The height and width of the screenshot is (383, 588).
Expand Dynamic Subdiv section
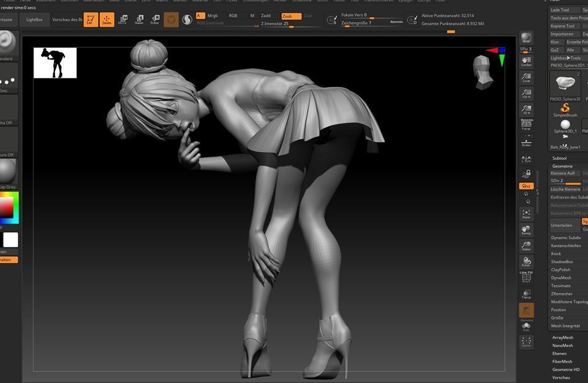click(x=566, y=237)
